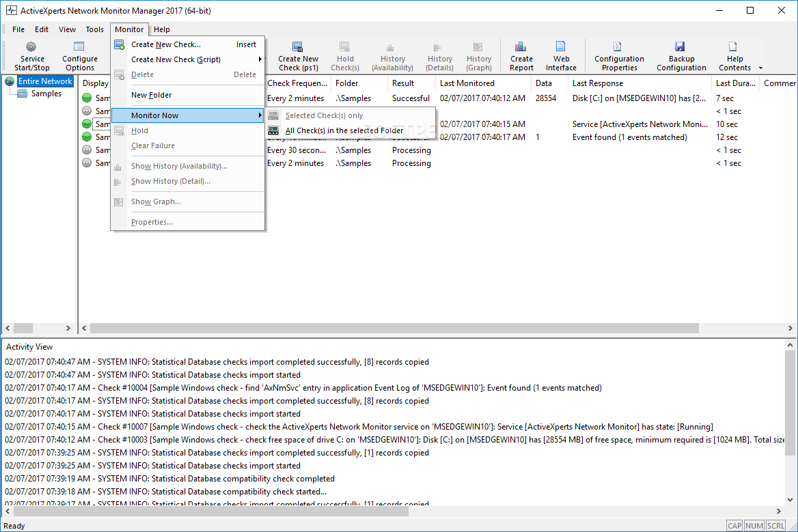Image resolution: width=798 pixels, height=532 pixels.
Task: Sort by Data column header
Action: (x=549, y=83)
